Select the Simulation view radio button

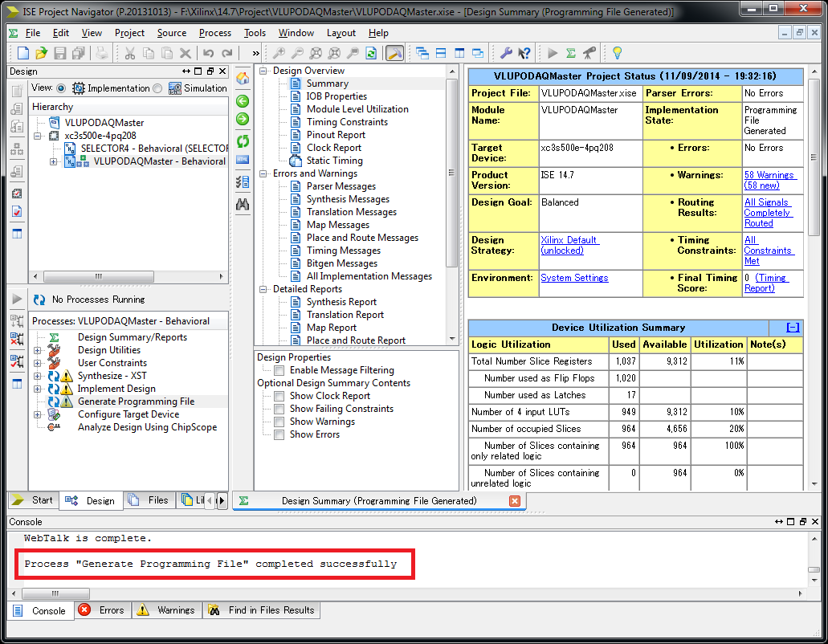pos(157,88)
